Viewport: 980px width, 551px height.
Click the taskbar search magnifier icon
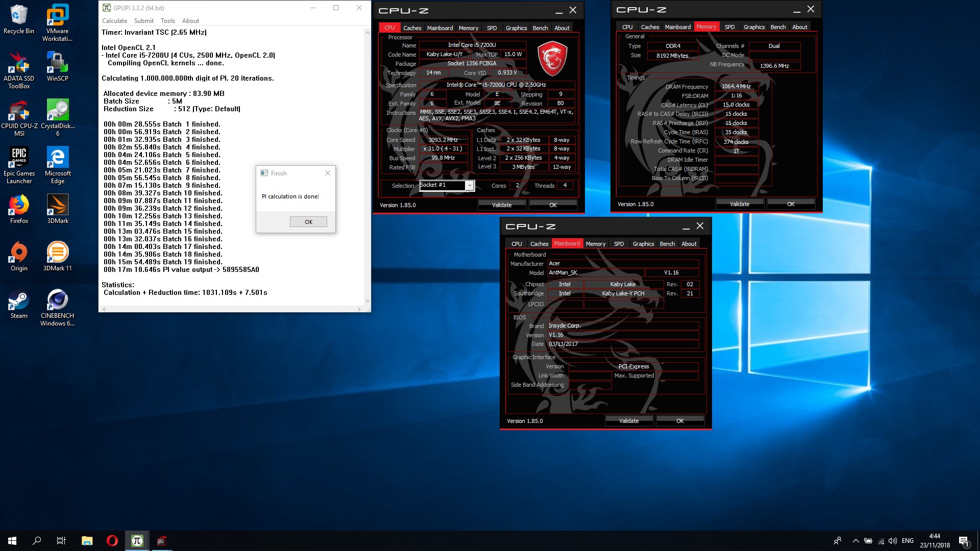37,541
